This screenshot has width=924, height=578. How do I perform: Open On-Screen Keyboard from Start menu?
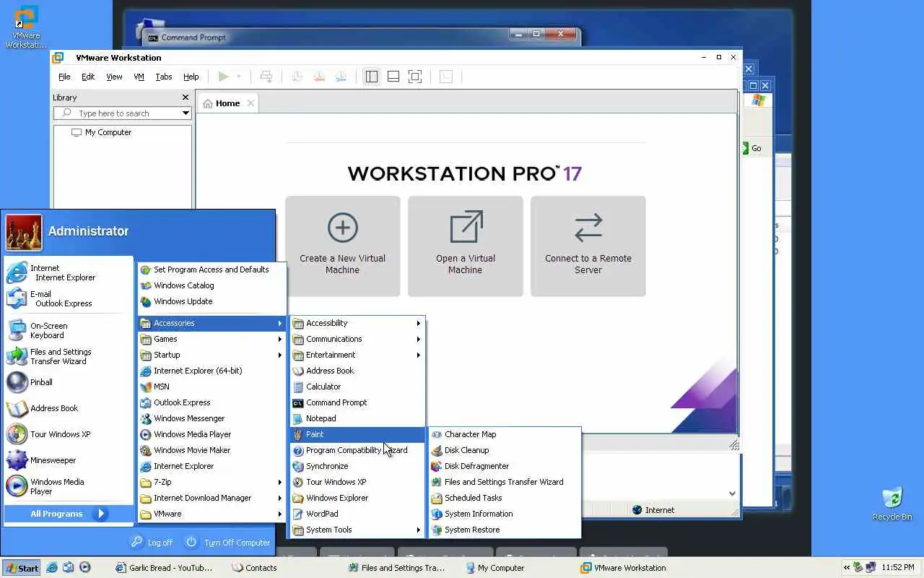coord(69,330)
